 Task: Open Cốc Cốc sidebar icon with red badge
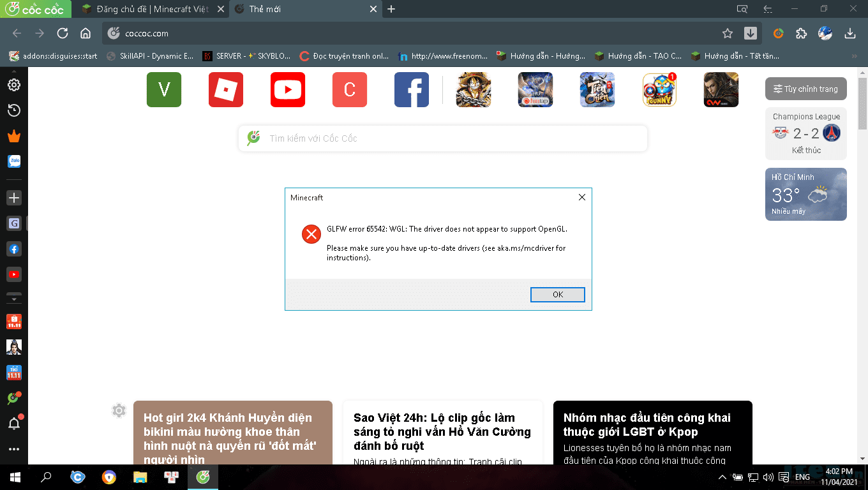pyautogui.click(x=13, y=398)
